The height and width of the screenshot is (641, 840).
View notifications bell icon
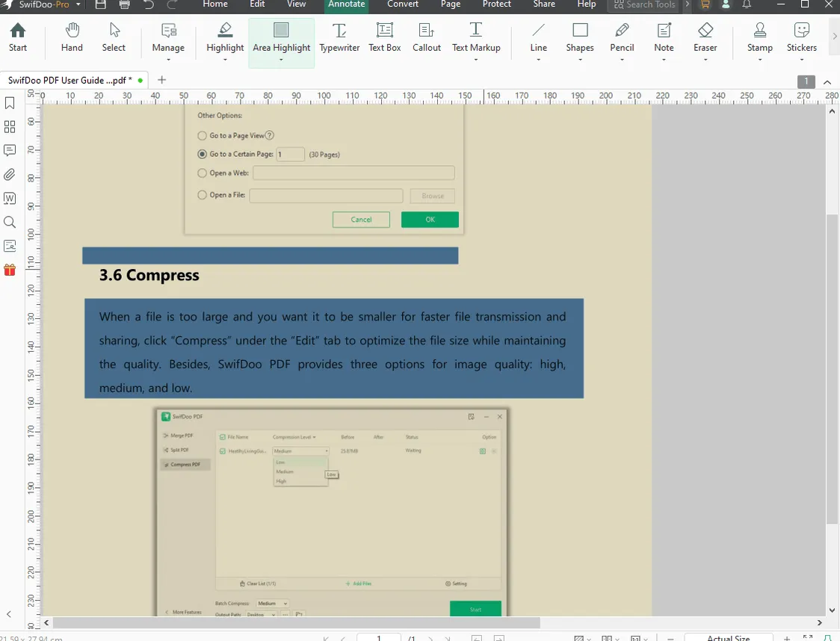pyautogui.click(x=747, y=4)
